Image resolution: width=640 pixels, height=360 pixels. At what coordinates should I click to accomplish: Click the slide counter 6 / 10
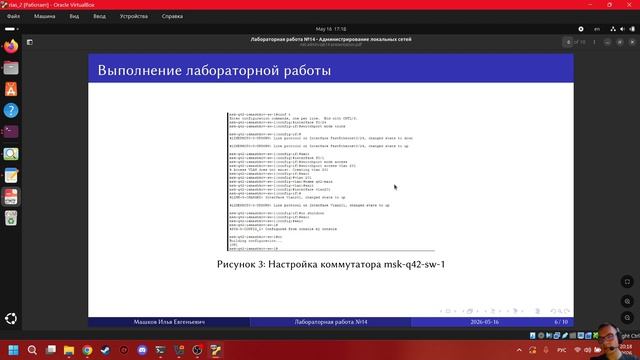[561, 322]
